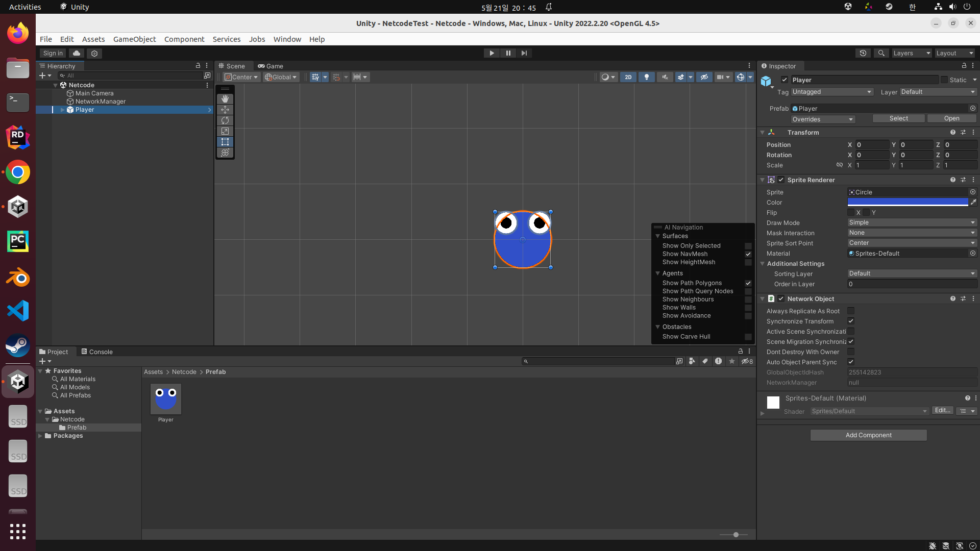Open Visual Studio Code from dock

[x=18, y=311]
